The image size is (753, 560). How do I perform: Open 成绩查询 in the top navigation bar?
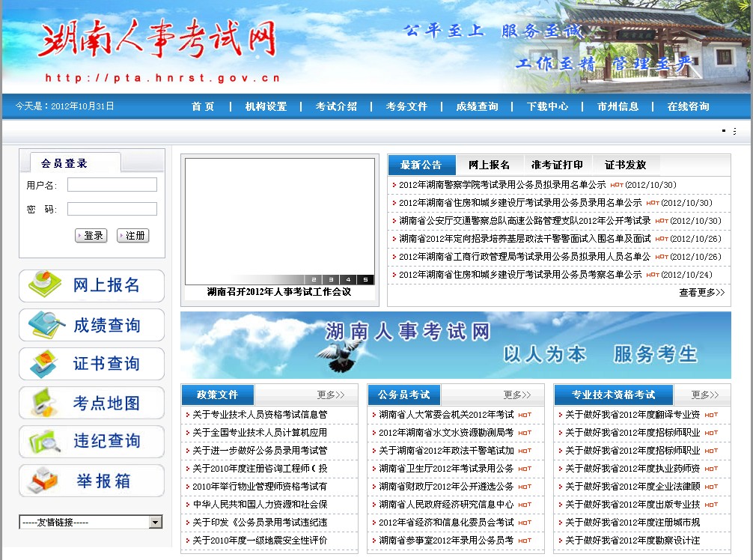coord(477,106)
